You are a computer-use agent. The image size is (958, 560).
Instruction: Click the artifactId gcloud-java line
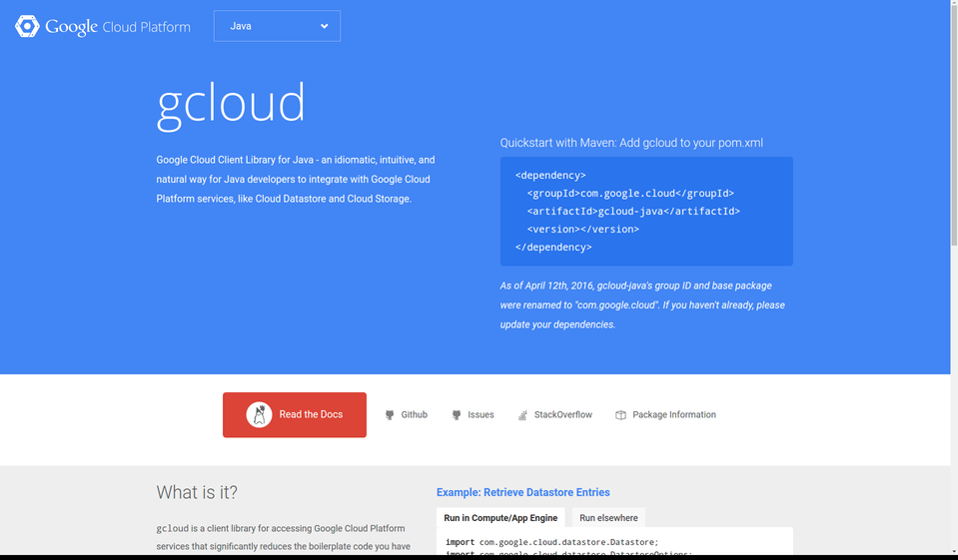pos(633,212)
